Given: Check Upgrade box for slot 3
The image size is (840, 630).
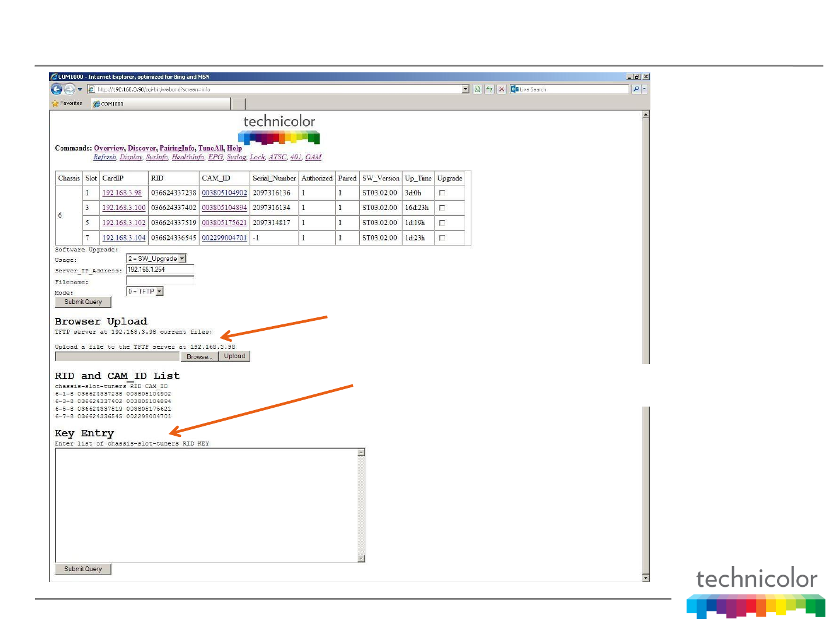Looking at the screenshot, I should click(x=442, y=208).
